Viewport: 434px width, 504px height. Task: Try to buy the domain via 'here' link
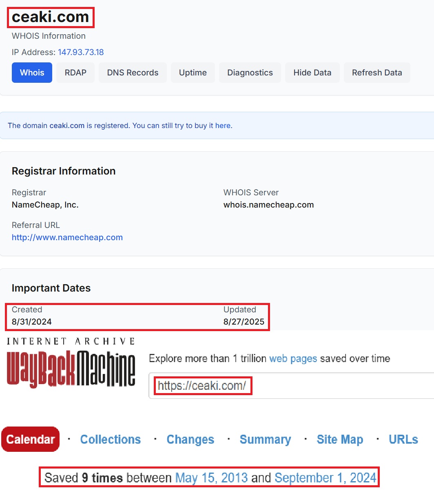223,126
